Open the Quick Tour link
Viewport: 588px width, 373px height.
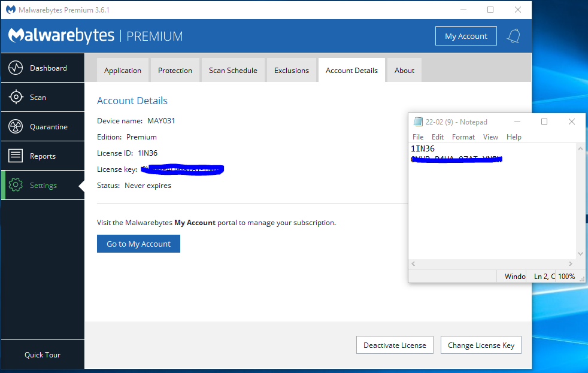coord(43,354)
